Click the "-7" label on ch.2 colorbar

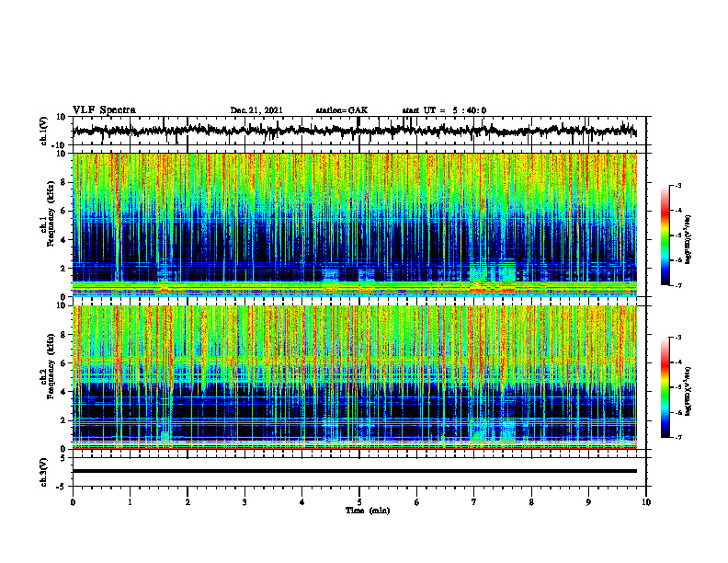point(678,437)
